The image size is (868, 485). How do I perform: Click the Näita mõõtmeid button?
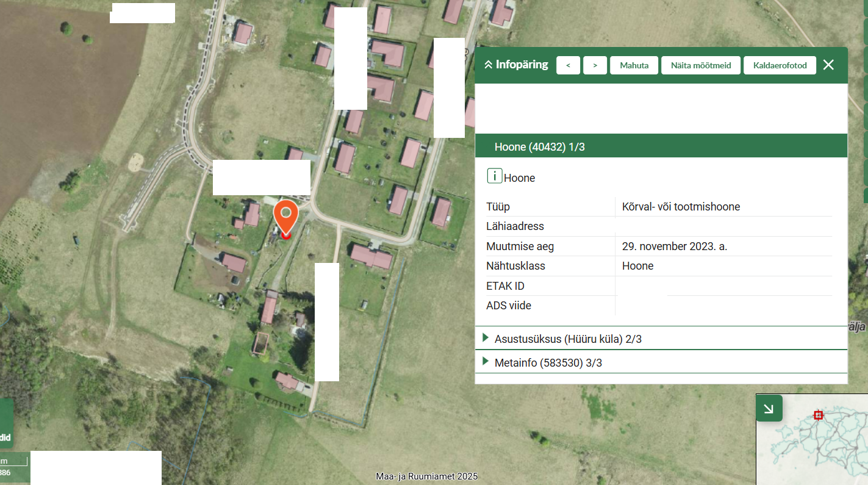(x=700, y=65)
